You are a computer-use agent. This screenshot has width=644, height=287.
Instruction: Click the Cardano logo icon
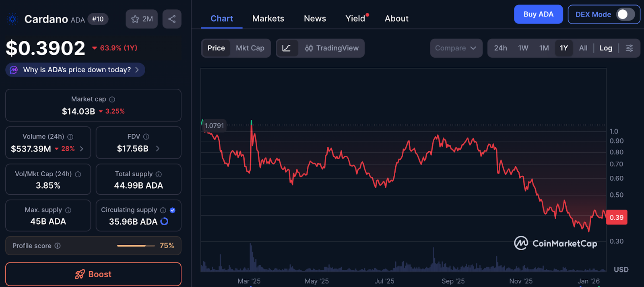tap(12, 19)
